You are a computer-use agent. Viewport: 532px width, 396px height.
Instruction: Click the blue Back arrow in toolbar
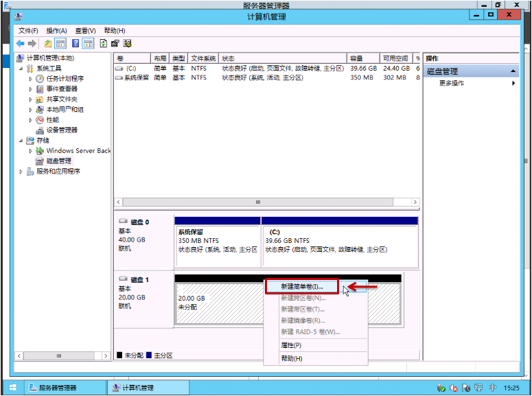click(21, 43)
